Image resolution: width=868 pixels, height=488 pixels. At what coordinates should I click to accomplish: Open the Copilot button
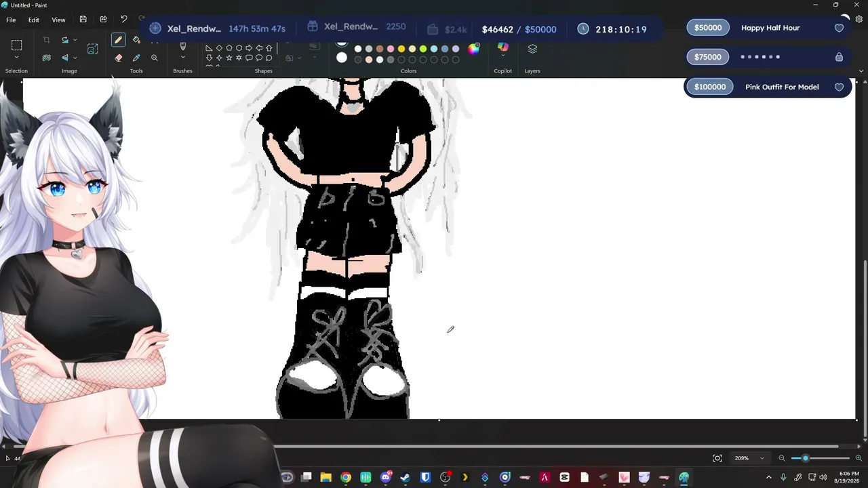click(x=502, y=47)
